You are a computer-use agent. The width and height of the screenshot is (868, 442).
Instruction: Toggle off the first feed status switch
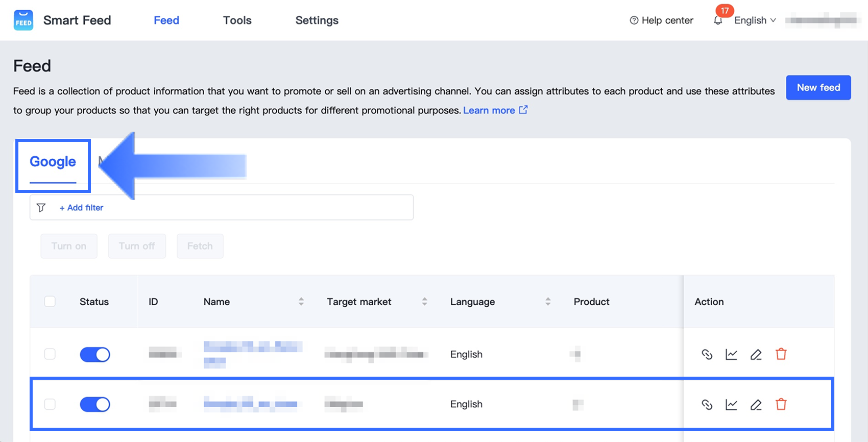pos(95,354)
